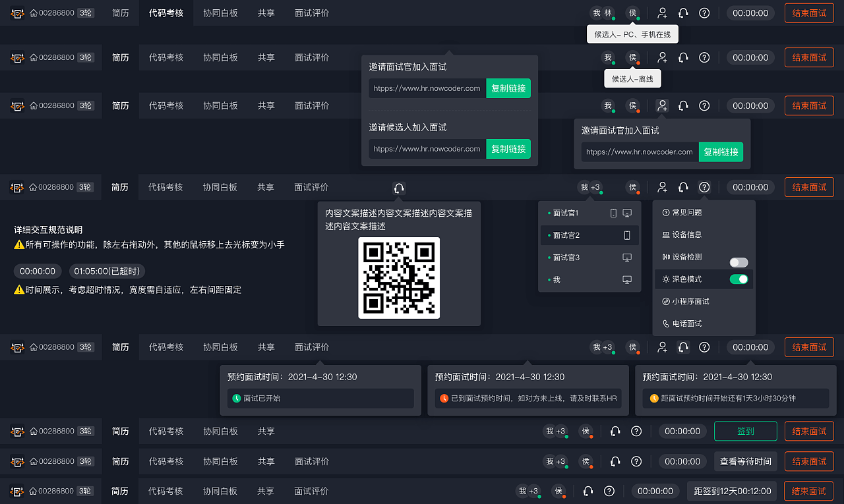Click 结束面试 next to 签到 button

[x=809, y=432]
